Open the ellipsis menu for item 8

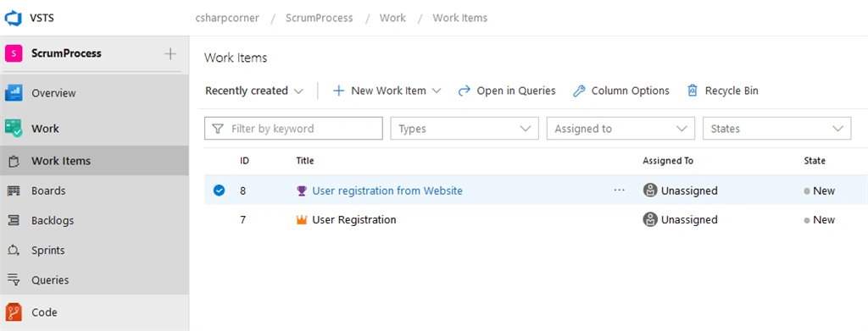[x=620, y=190]
